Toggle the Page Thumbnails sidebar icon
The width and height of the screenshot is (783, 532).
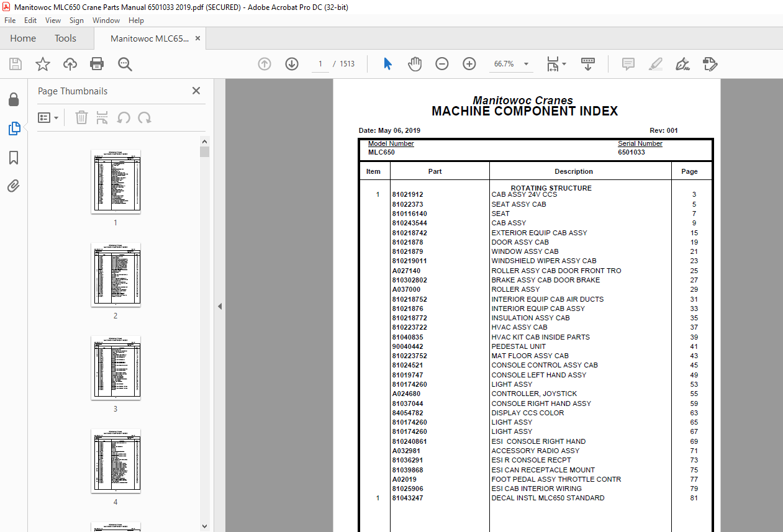(x=14, y=128)
